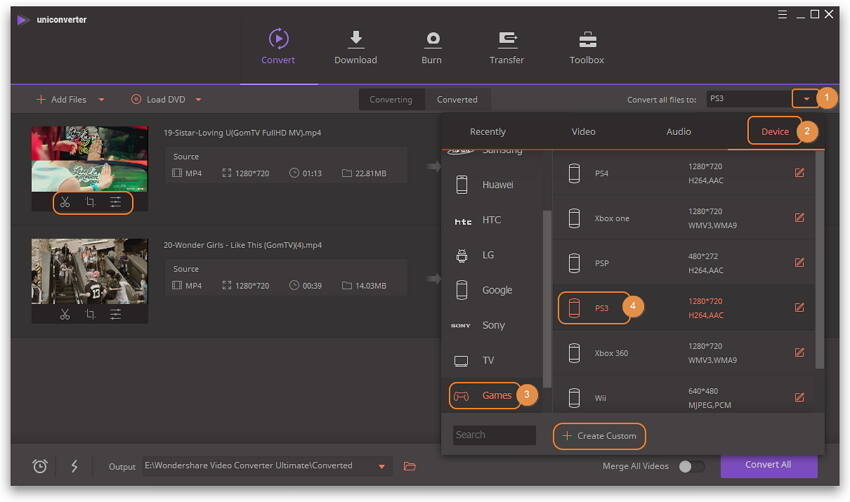Viewport: 850px width, 502px height.
Task: Open the Sistar-Loving U video thumbnail
Action: coord(89,159)
